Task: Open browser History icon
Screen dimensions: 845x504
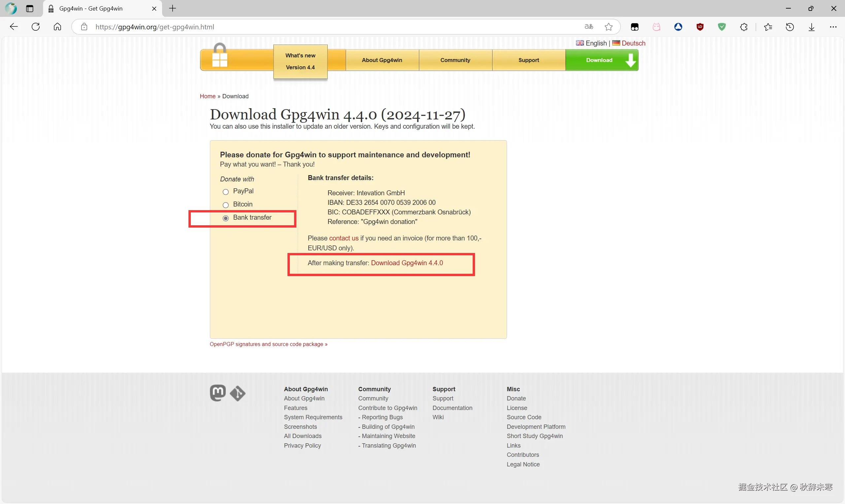Action: click(790, 27)
